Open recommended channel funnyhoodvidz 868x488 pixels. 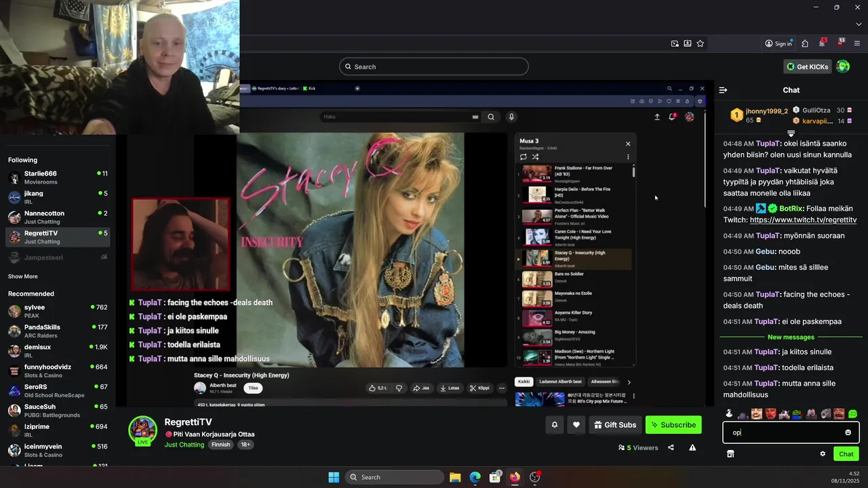click(x=57, y=371)
